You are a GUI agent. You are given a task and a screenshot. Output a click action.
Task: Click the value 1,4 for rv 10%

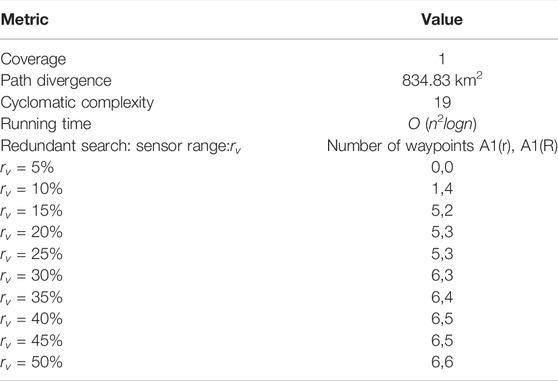tap(442, 189)
